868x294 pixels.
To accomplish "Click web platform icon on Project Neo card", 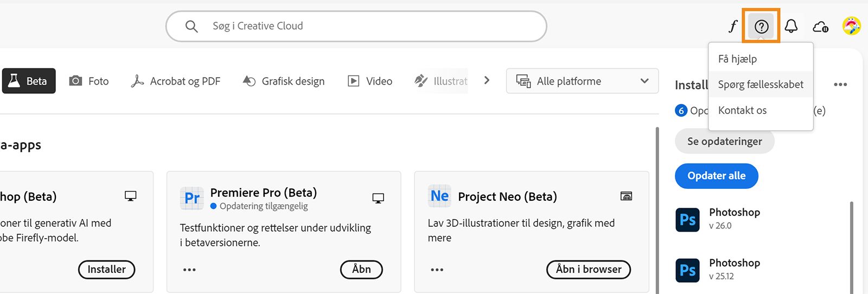I will tap(626, 196).
